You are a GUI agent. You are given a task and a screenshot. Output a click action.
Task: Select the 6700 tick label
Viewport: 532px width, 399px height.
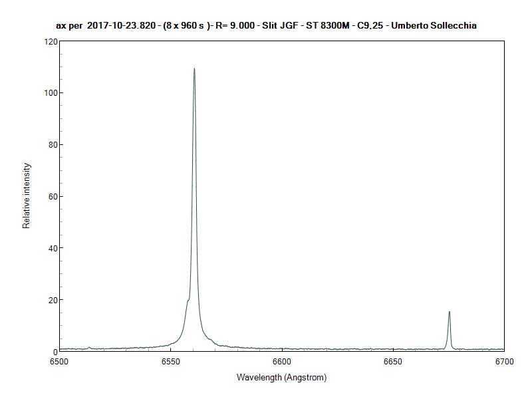(503, 361)
